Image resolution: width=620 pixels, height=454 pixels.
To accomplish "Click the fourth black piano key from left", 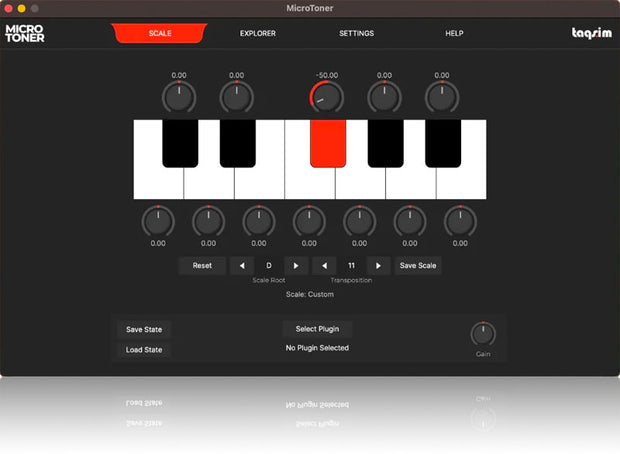I will pyautogui.click(x=386, y=143).
